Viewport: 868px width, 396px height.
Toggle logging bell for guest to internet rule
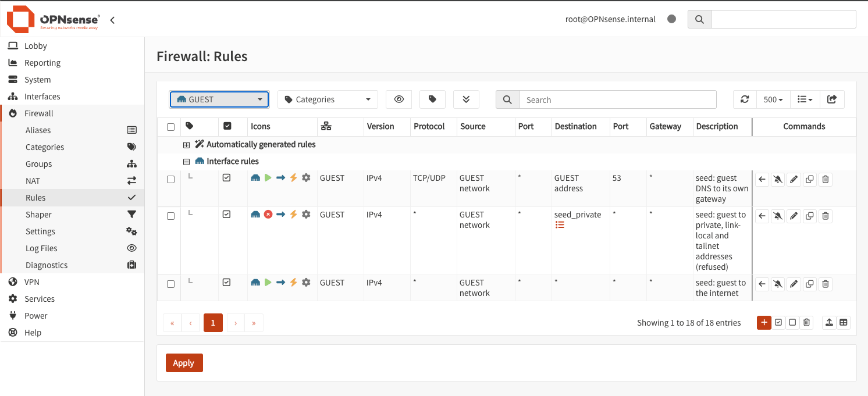click(x=778, y=284)
